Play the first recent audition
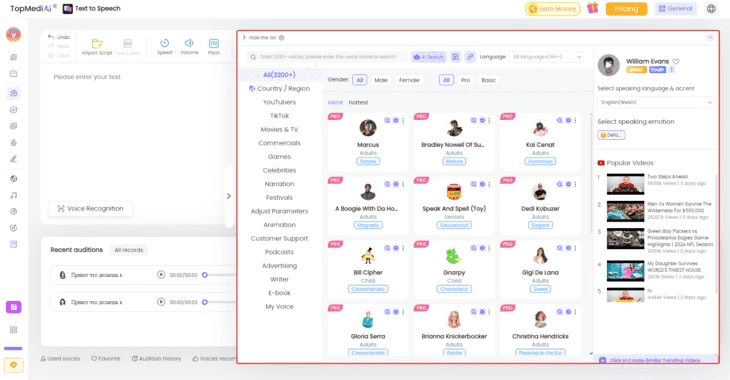Screen dimensions: 730x380 point(161,275)
